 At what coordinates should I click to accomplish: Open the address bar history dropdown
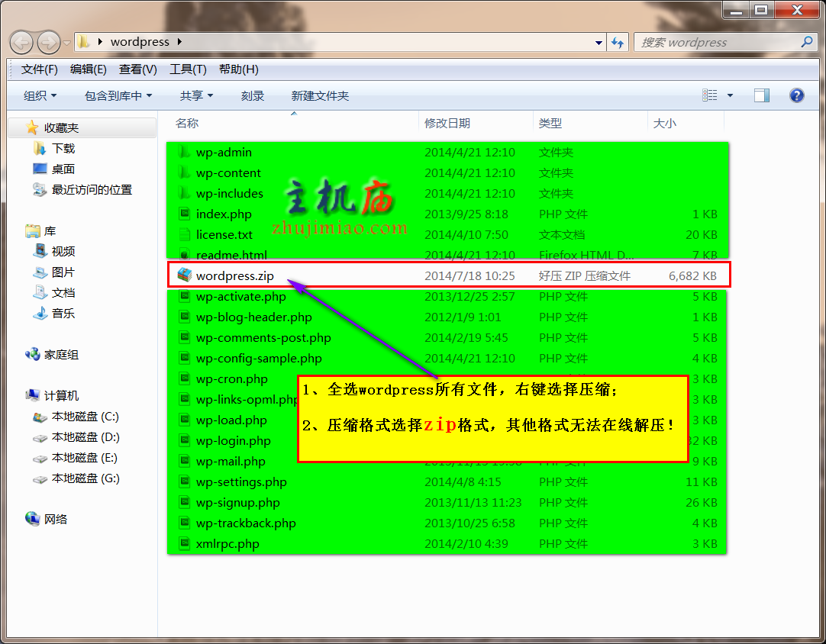pos(599,43)
